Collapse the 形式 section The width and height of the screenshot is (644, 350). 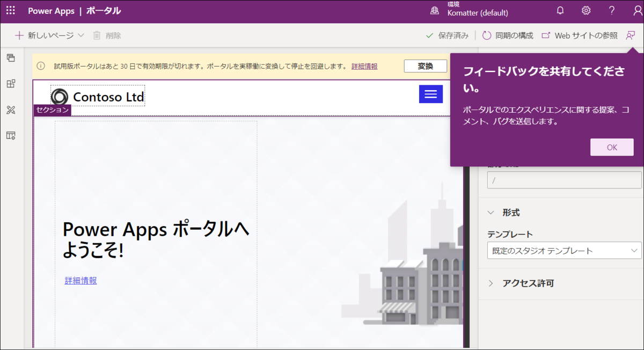(491, 213)
